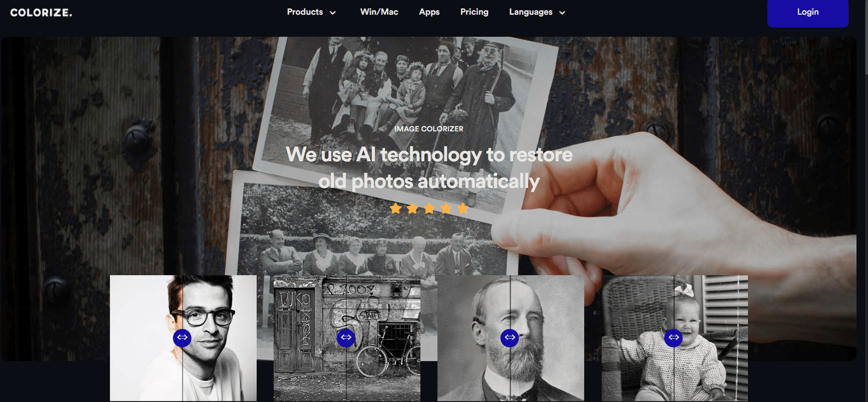Go to the Apps page
The width and height of the screenshot is (868, 402).
pos(429,12)
